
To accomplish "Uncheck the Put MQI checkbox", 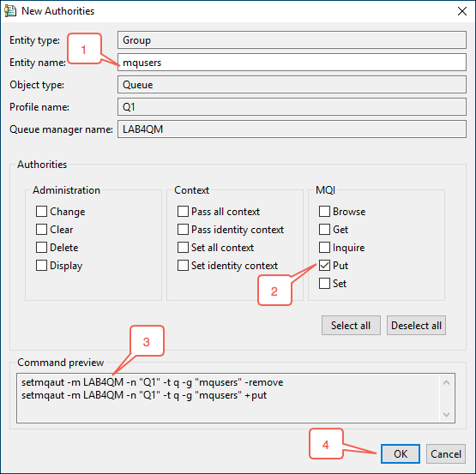I will point(324,265).
